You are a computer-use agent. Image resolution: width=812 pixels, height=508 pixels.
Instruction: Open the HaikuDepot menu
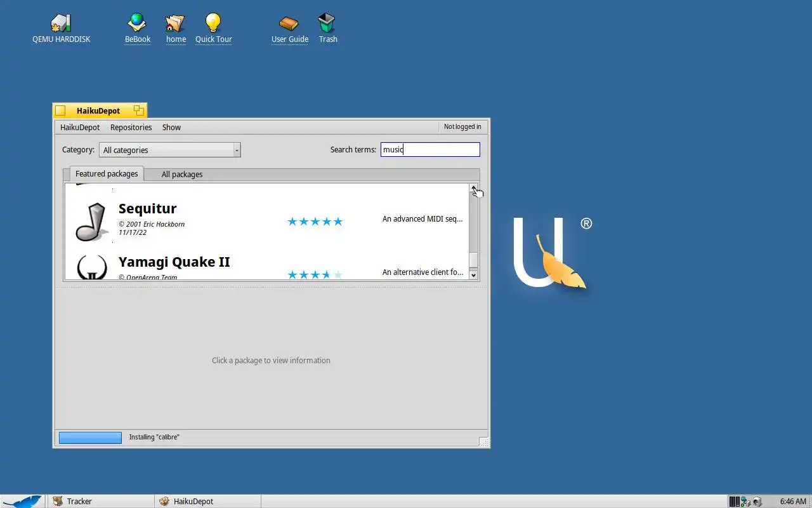coord(80,127)
